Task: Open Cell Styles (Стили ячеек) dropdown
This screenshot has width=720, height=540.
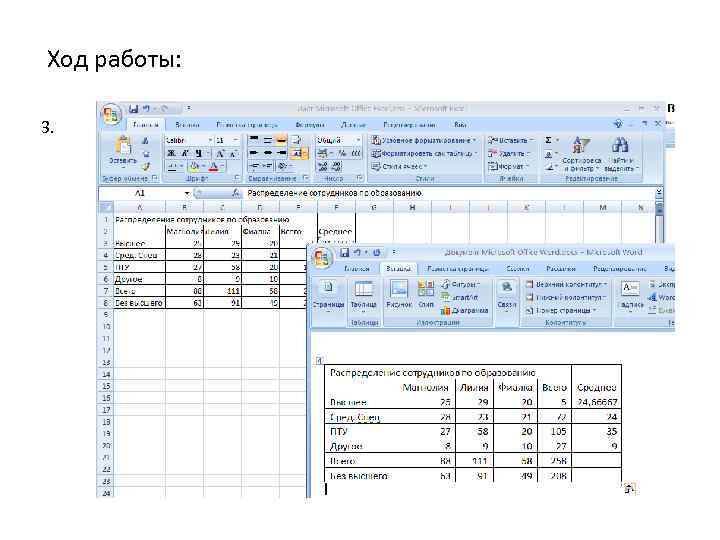Action: click(399, 166)
